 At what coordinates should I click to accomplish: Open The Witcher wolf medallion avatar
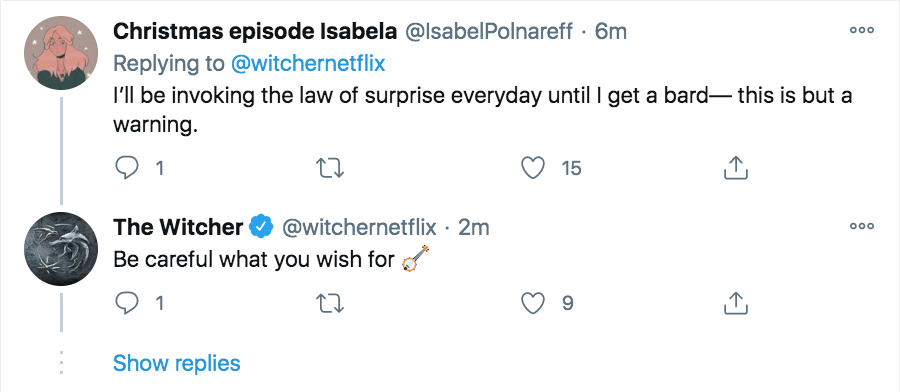[61, 249]
